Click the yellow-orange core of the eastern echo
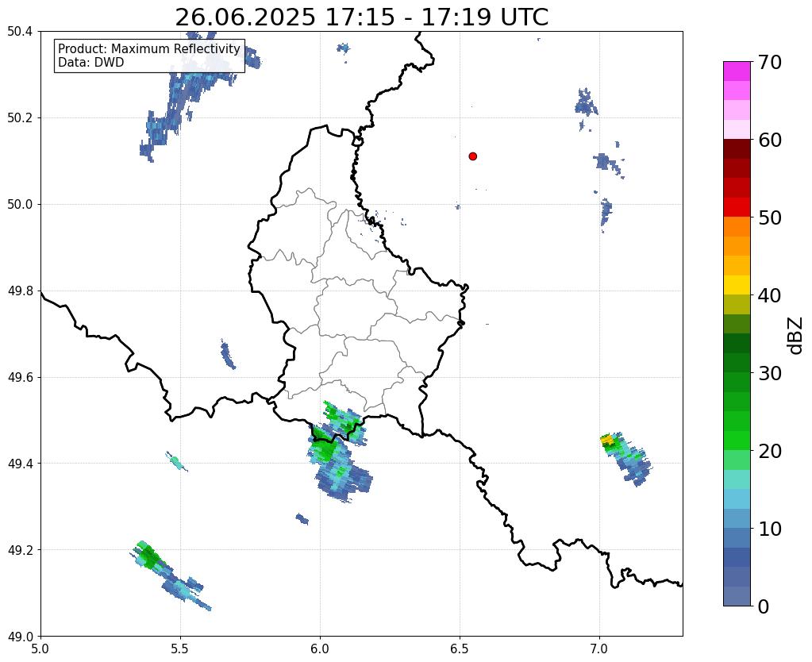Screen dimensions: 812x662 pyautogui.click(x=607, y=441)
